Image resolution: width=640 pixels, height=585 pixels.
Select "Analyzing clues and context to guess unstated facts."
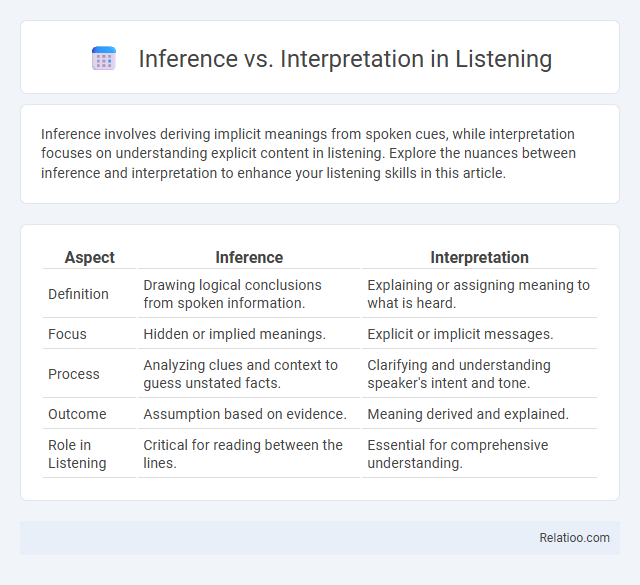point(240,374)
